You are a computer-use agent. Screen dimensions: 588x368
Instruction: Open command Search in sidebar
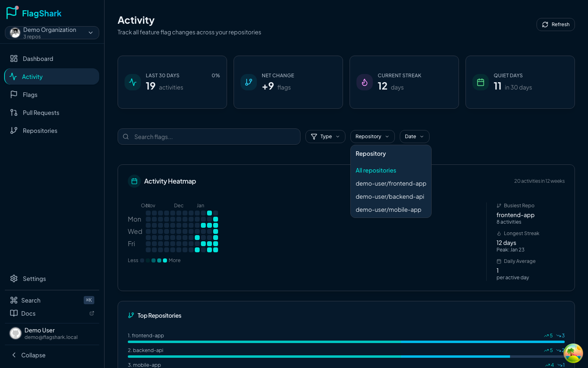click(x=31, y=301)
